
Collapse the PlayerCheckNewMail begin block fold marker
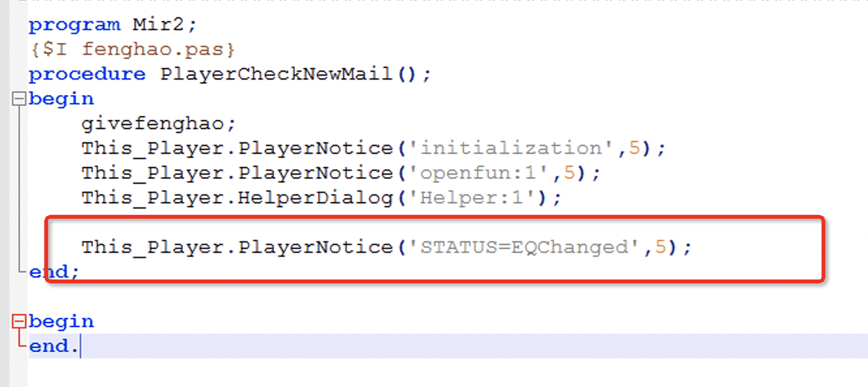click(x=20, y=99)
